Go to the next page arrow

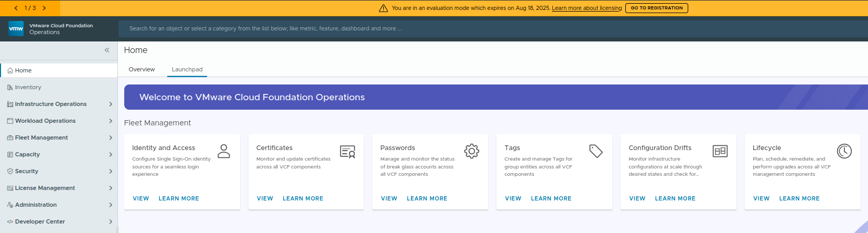pyautogui.click(x=44, y=8)
